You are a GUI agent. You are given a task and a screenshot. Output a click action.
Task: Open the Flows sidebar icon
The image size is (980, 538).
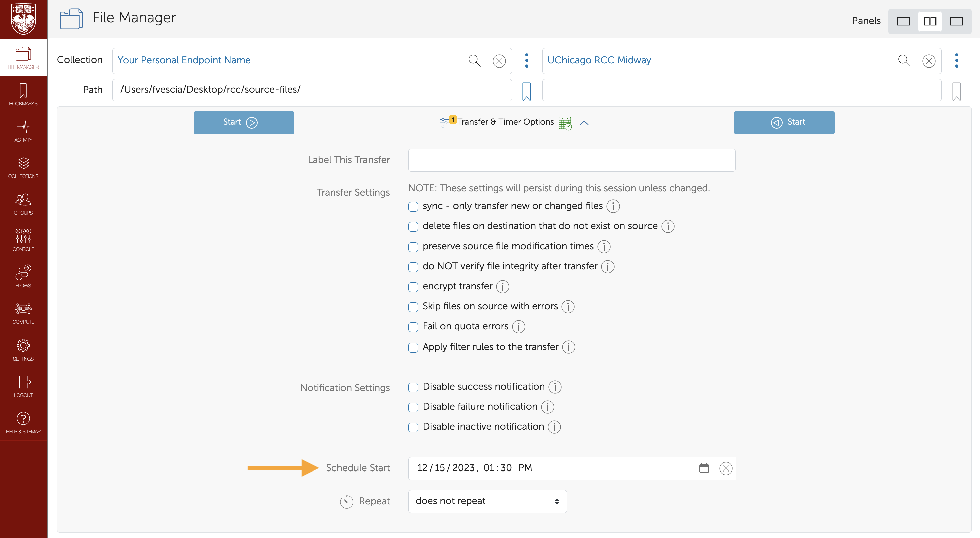[23, 276]
